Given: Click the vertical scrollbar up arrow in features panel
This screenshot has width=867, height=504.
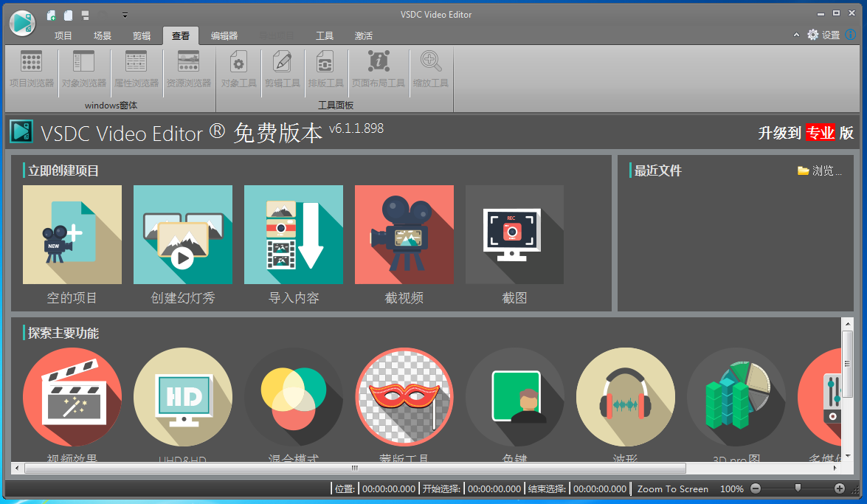Looking at the screenshot, I should coord(847,323).
